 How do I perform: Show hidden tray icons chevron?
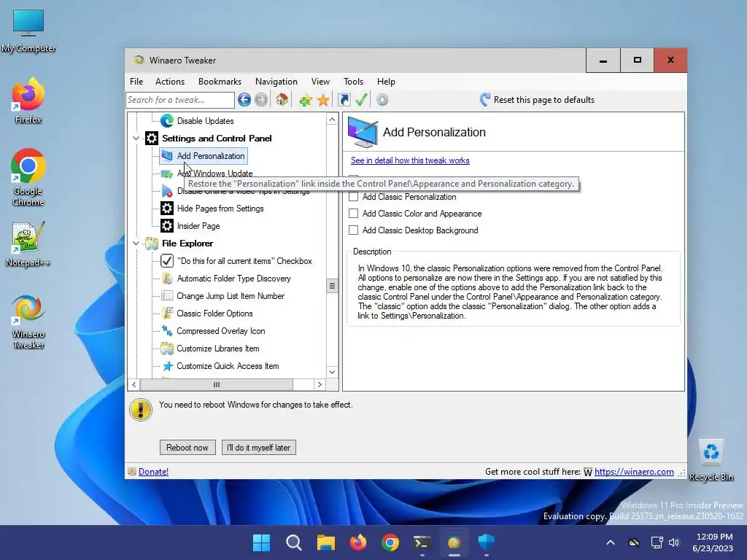pyautogui.click(x=611, y=542)
